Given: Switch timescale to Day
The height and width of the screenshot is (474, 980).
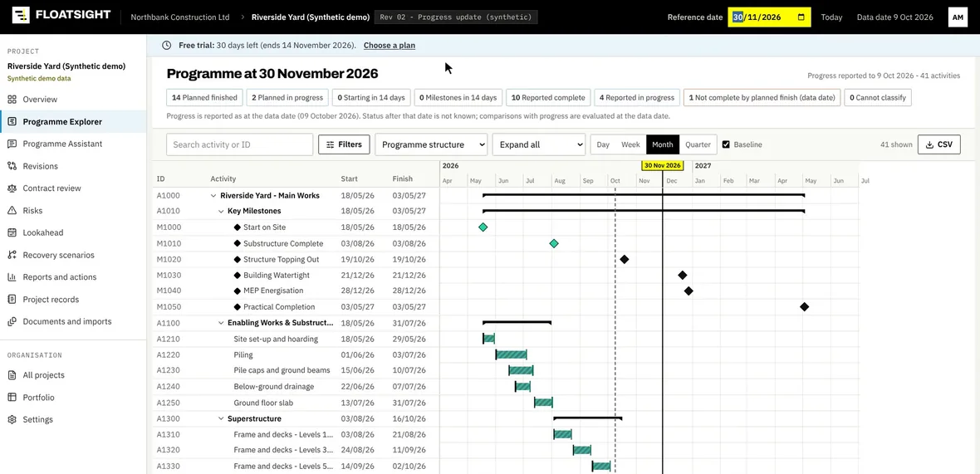Looking at the screenshot, I should click(602, 144).
